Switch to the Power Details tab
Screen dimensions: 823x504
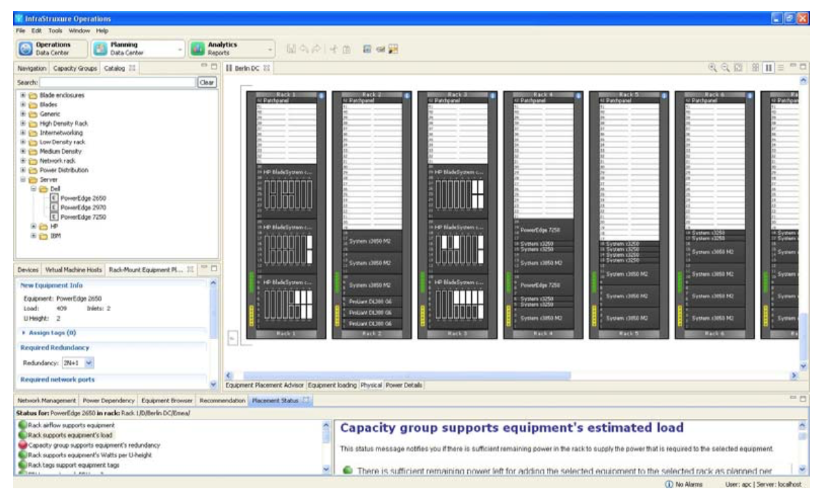[x=404, y=386]
